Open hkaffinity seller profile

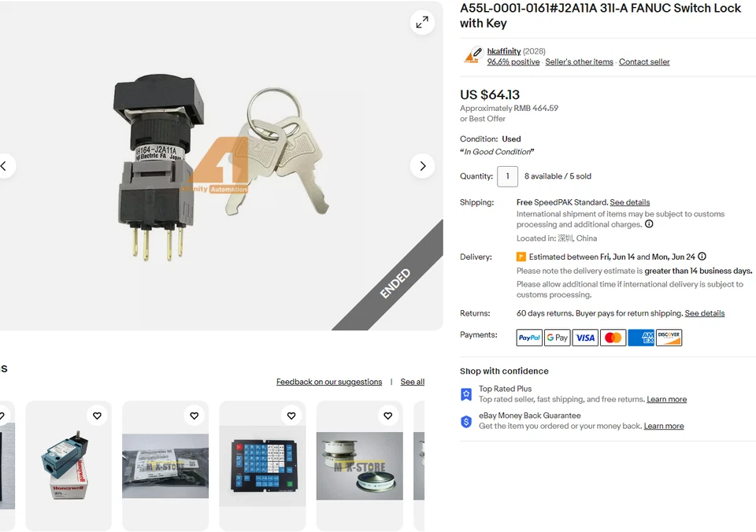pos(504,51)
